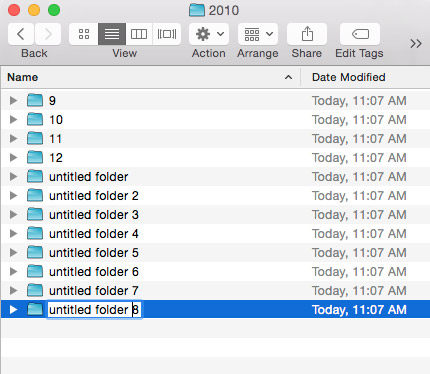Show more toolbar items via double chevron

pyautogui.click(x=416, y=43)
